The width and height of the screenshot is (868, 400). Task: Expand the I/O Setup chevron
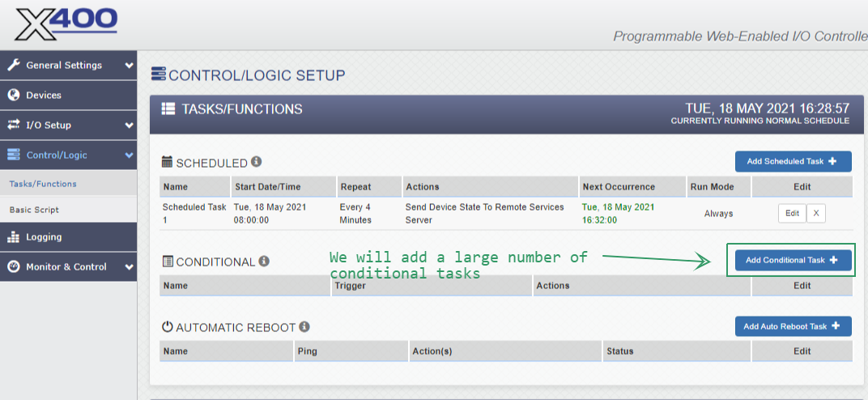click(x=129, y=126)
